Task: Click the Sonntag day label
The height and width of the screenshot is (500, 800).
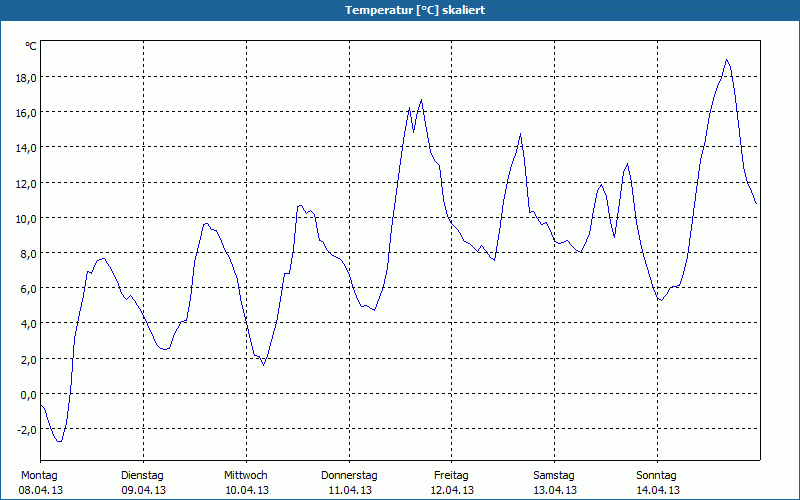Action: 657,476
